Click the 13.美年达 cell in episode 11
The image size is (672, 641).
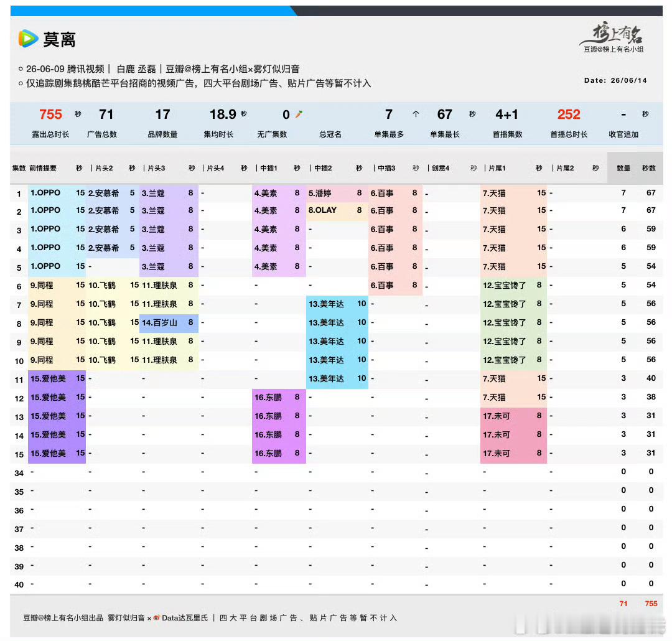[x=326, y=378]
